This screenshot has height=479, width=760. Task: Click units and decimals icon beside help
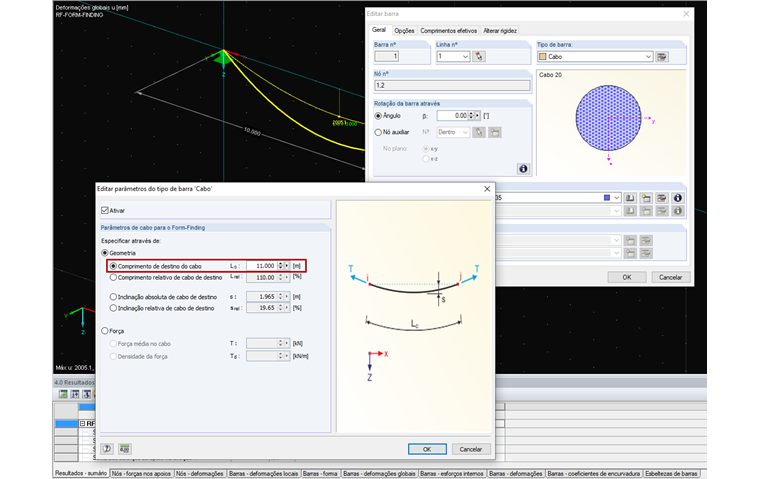[125, 449]
